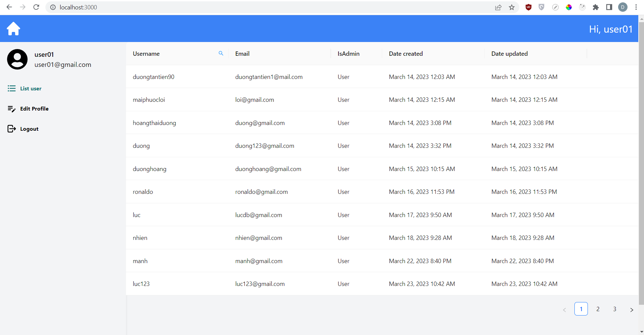Click the site info icon beside localhost

(x=53, y=7)
